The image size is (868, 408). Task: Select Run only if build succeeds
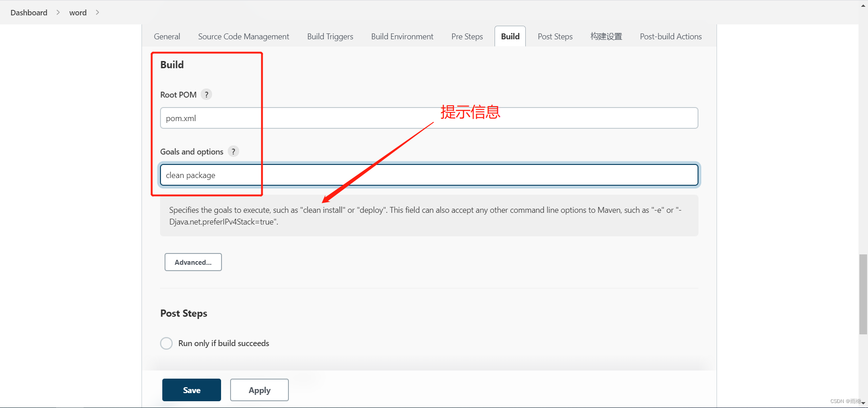pyautogui.click(x=166, y=343)
